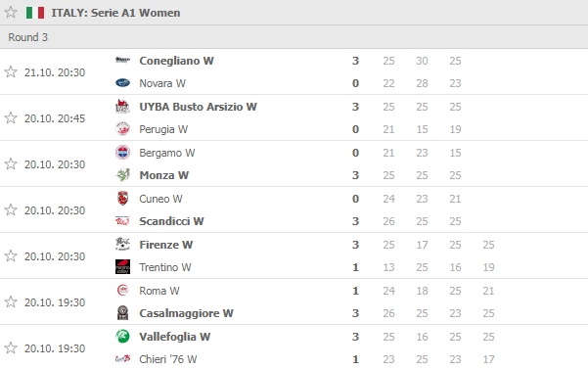
Task: Open the Scandicci W team name
Action: click(x=171, y=221)
